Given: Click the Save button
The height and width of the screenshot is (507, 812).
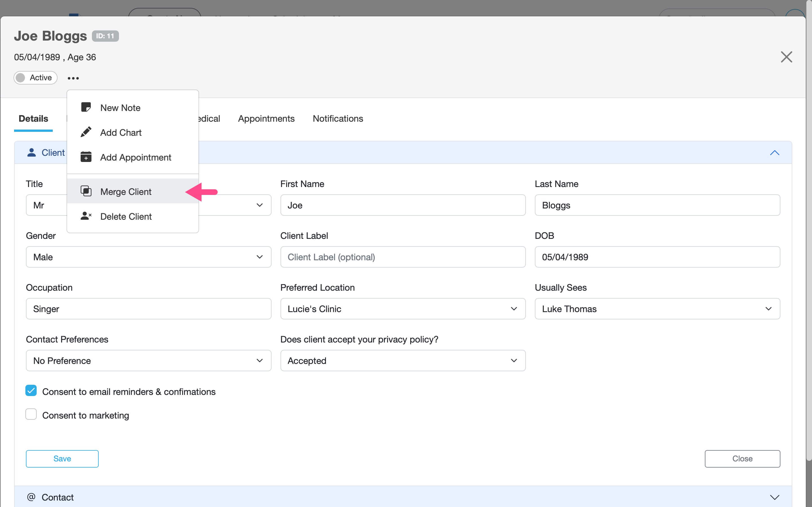Looking at the screenshot, I should coord(62,458).
